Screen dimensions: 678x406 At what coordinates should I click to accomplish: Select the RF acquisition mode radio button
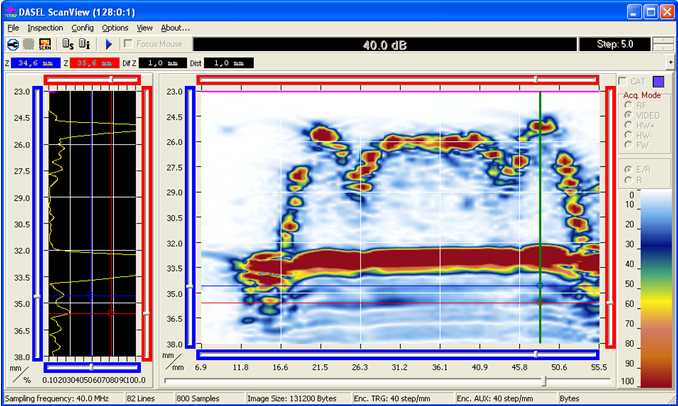pyautogui.click(x=627, y=104)
